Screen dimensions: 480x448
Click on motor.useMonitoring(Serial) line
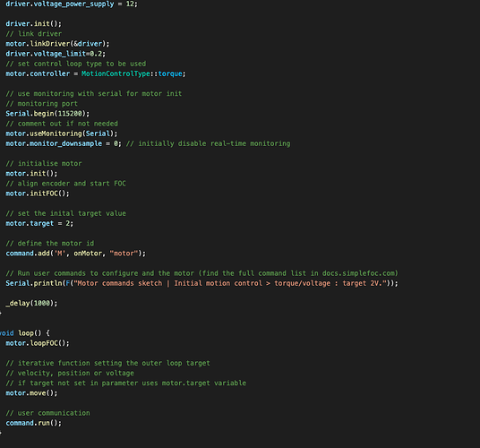61,134
